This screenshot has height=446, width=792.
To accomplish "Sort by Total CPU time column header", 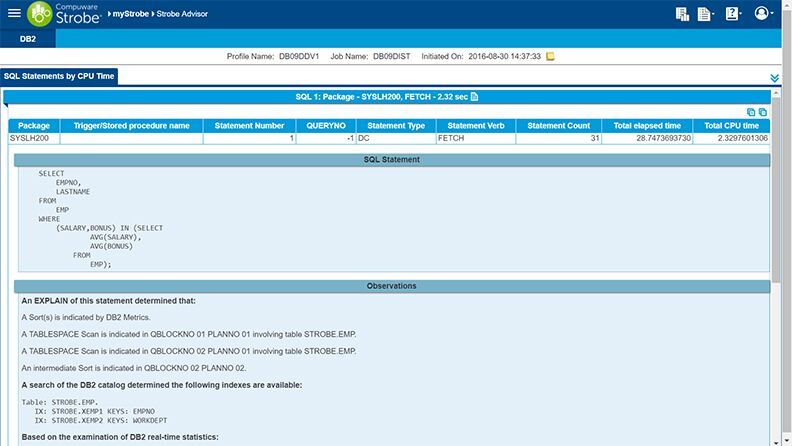I will (731, 126).
